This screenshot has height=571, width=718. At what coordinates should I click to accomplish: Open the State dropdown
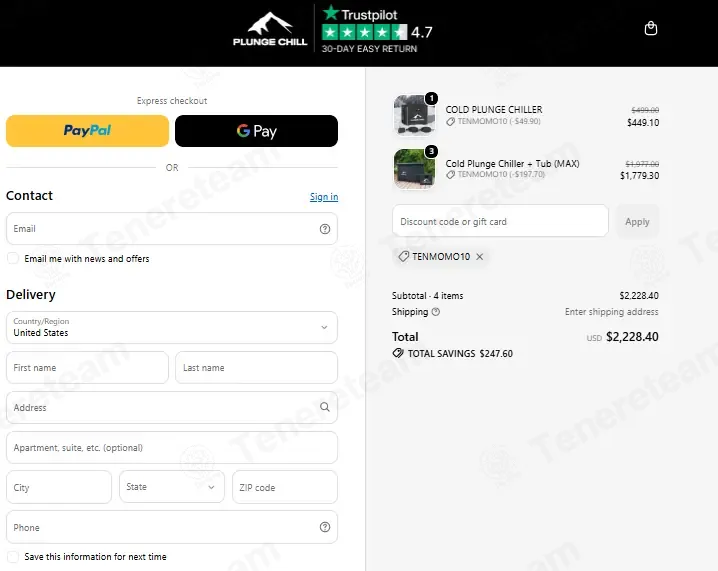(172, 487)
